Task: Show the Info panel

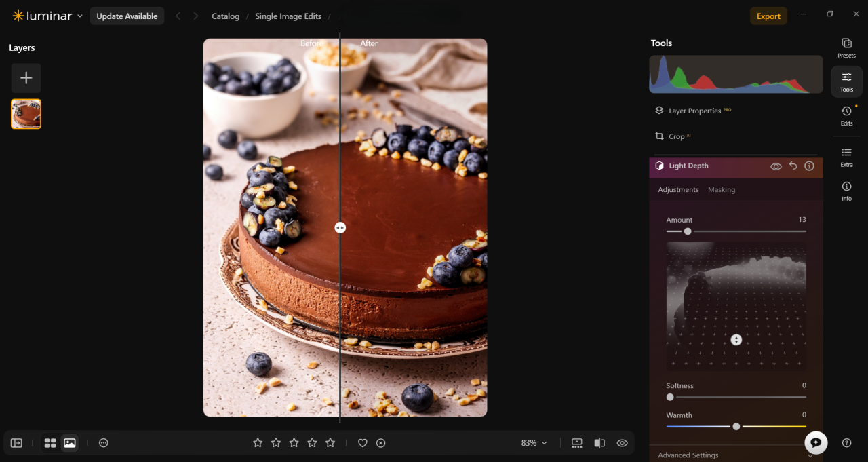Action: click(x=846, y=191)
